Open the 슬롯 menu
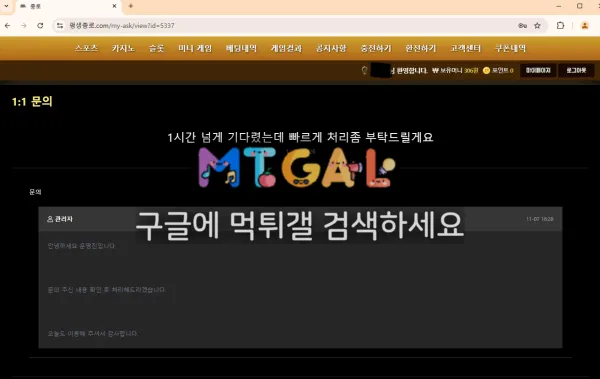The width and height of the screenshot is (600, 379). (x=157, y=48)
